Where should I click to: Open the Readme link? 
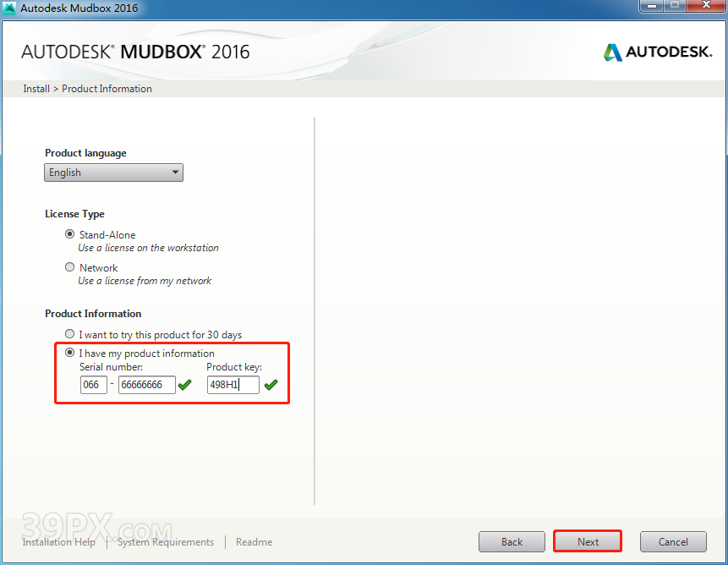pyautogui.click(x=254, y=542)
